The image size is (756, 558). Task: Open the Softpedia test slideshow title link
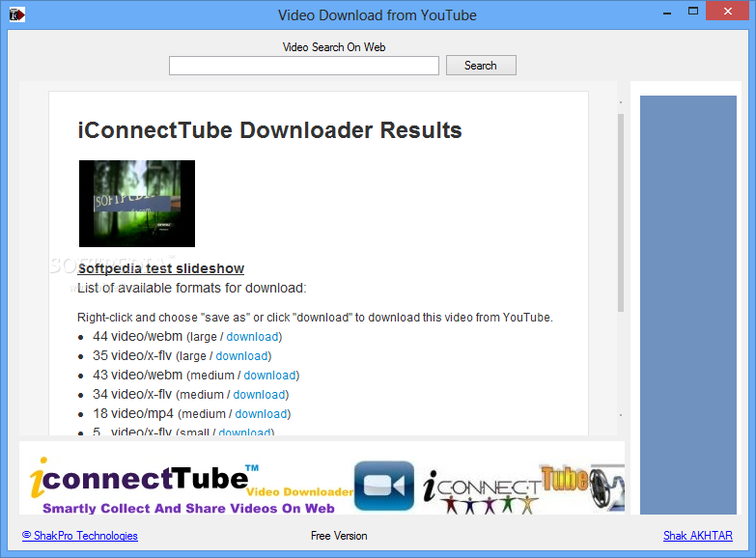[x=161, y=268]
